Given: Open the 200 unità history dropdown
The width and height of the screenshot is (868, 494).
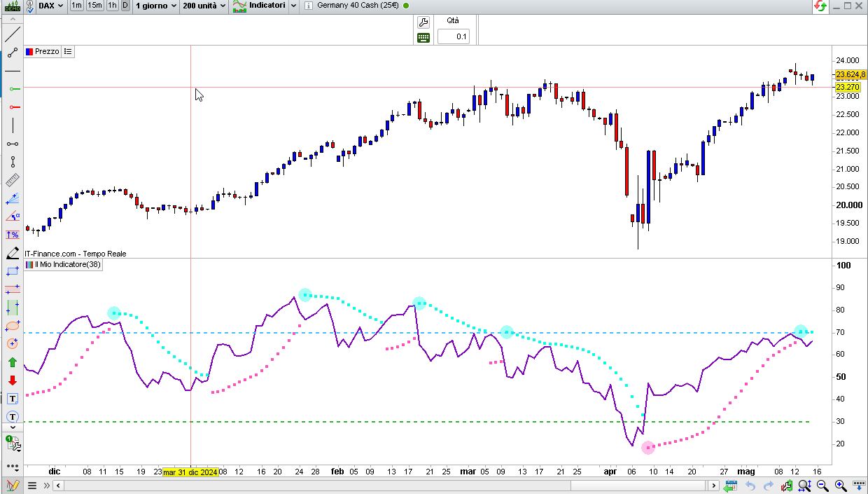Looking at the screenshot, I should coord(204,6).
